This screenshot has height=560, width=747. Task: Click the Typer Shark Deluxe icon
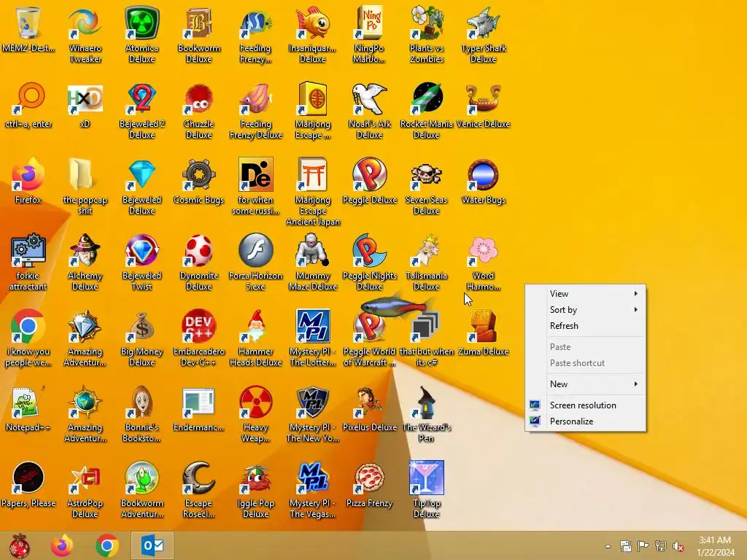pos(483,23)
